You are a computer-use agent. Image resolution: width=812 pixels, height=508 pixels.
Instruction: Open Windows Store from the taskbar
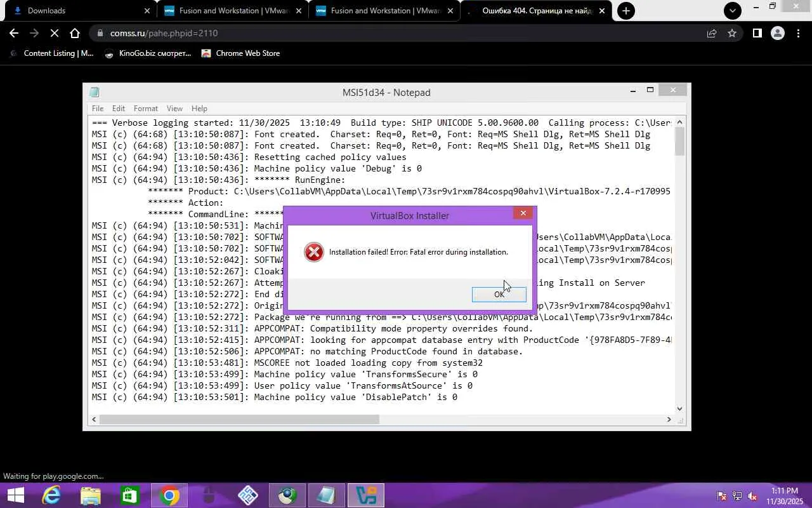pos(129,495)
